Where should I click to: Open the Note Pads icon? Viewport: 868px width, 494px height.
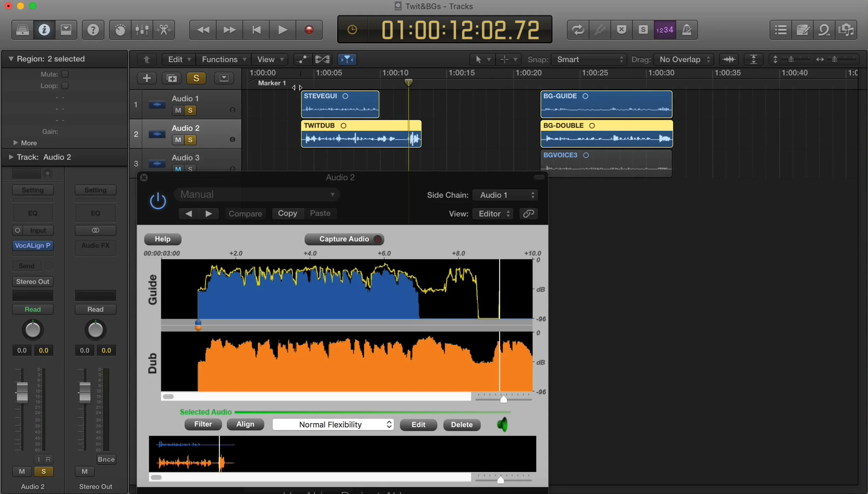pyautogui.click(x=802, y=30)
